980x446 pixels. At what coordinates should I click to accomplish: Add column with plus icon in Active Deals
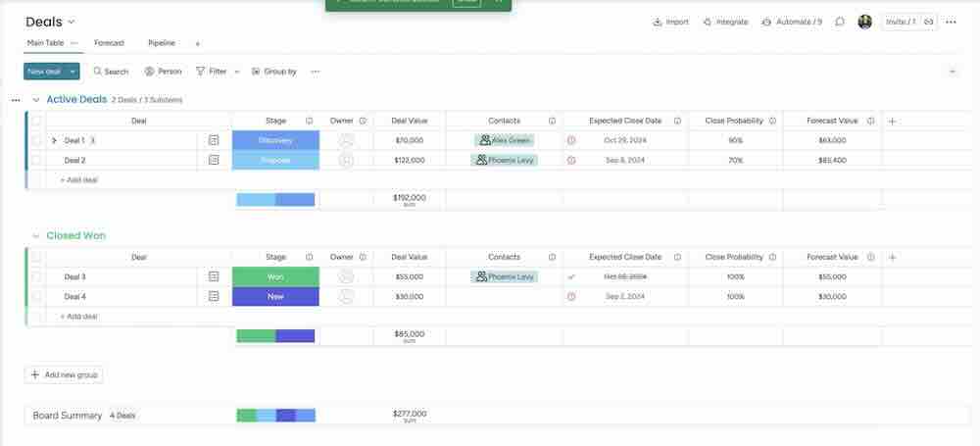[892, 121]
